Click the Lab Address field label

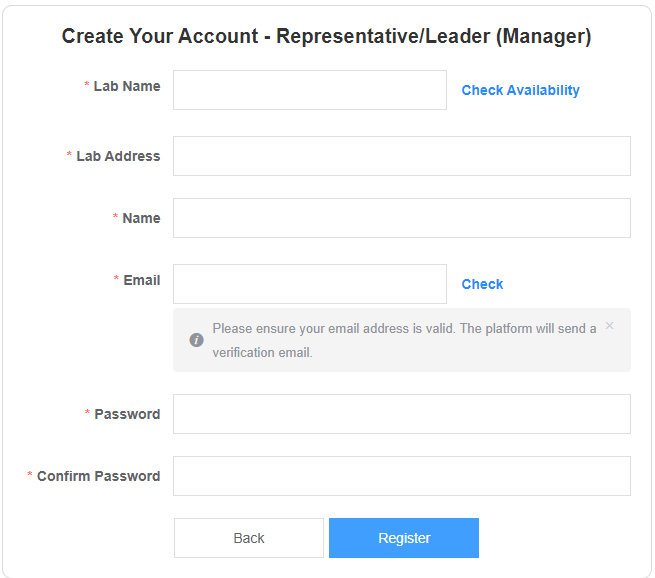point(118,156)
